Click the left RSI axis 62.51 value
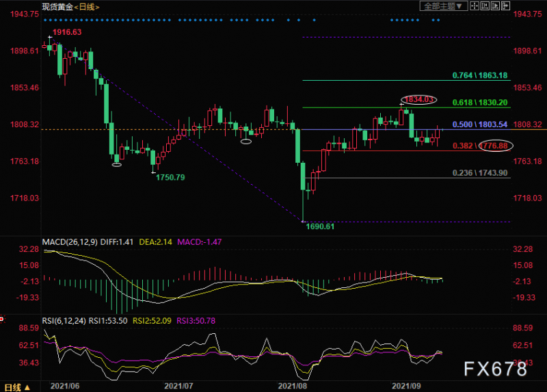This screenshot has width=547, height=392. pos(29,345)
